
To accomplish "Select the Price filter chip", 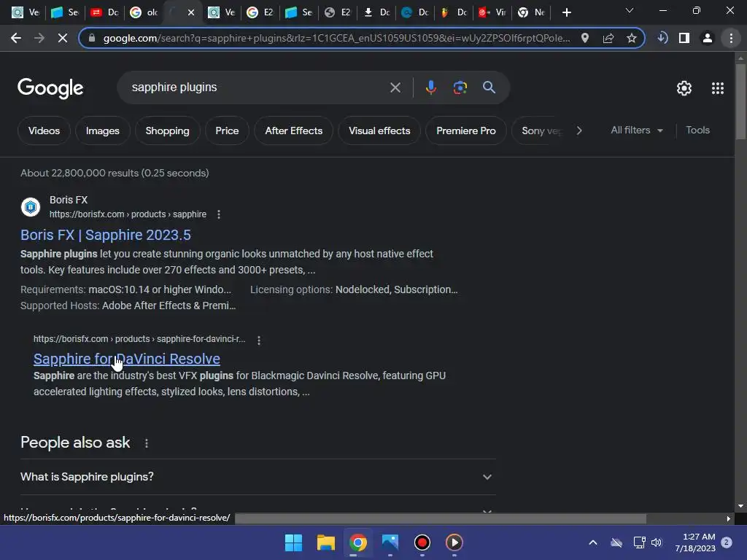I will (x=227, y=131).
